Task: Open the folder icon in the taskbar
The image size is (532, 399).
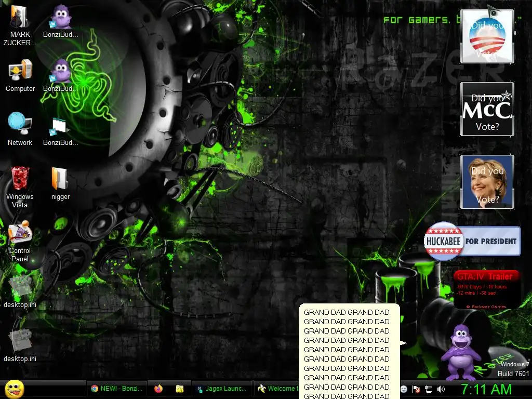Action: pos(179,389)
